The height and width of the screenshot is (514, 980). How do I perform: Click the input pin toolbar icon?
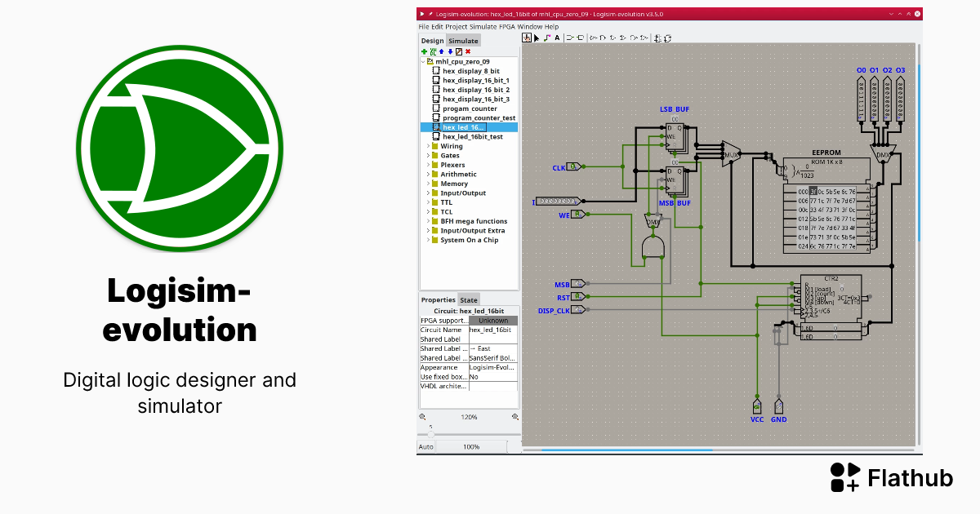[570, 39]
